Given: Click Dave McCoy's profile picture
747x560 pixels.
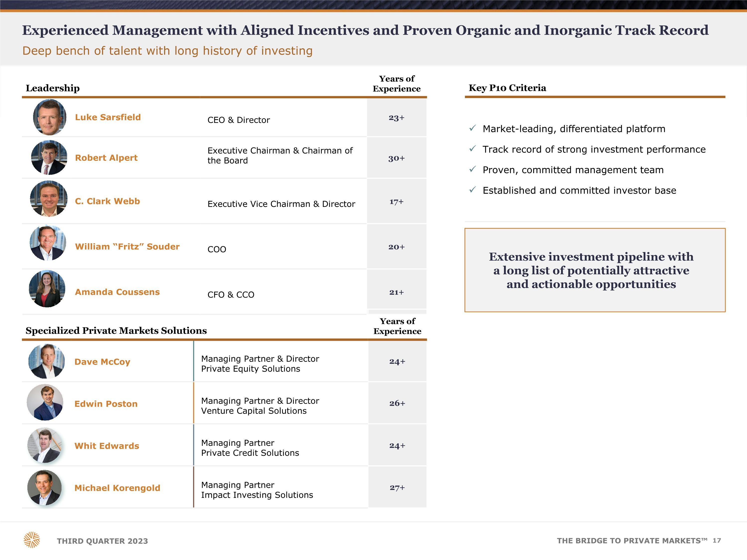Looking at the screenshot, I should coord(47,361).
